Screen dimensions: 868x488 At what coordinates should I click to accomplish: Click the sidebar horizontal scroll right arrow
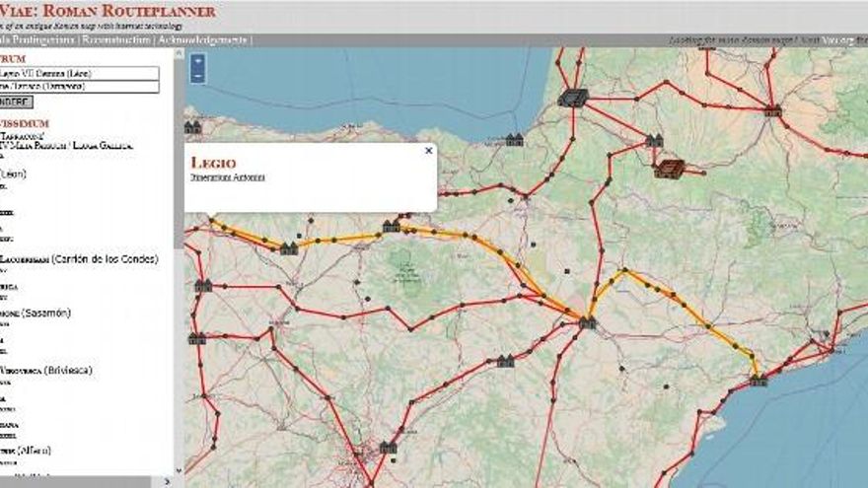(167, 482)
